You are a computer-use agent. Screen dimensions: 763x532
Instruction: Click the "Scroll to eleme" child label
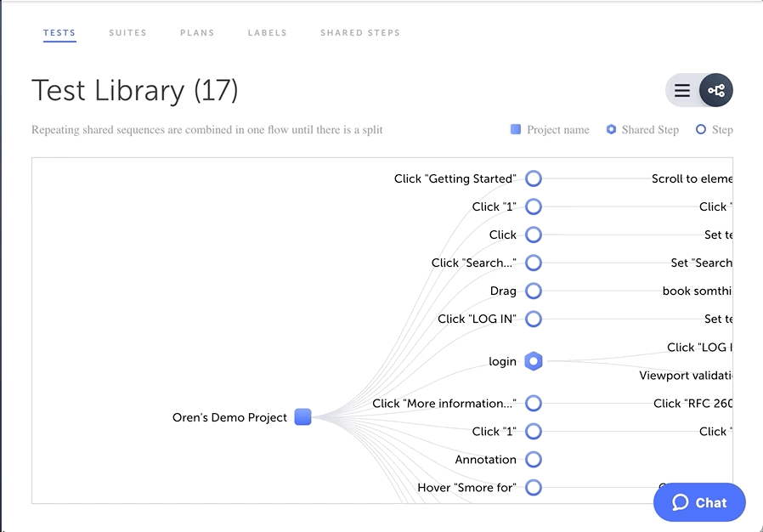[x=692, y=178]
